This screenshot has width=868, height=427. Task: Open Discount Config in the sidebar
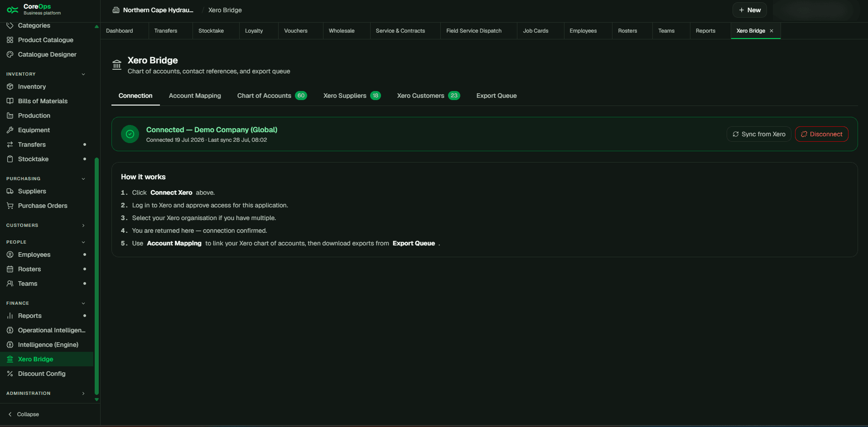(47, 374)
